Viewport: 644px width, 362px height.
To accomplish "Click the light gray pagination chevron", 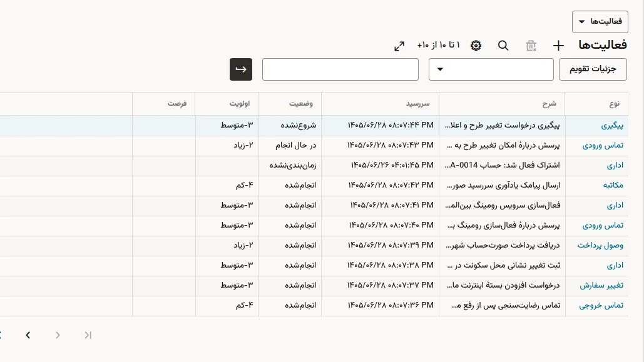I will pyautogui.click(x=58, y=335).
